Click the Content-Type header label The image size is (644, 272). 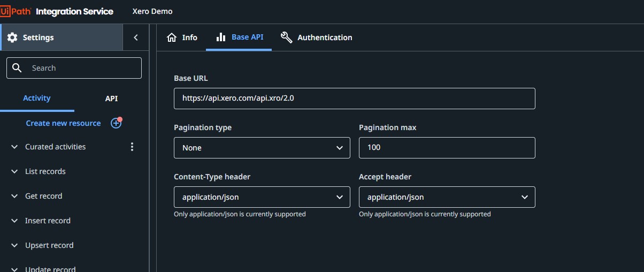[x=212, y=177]
